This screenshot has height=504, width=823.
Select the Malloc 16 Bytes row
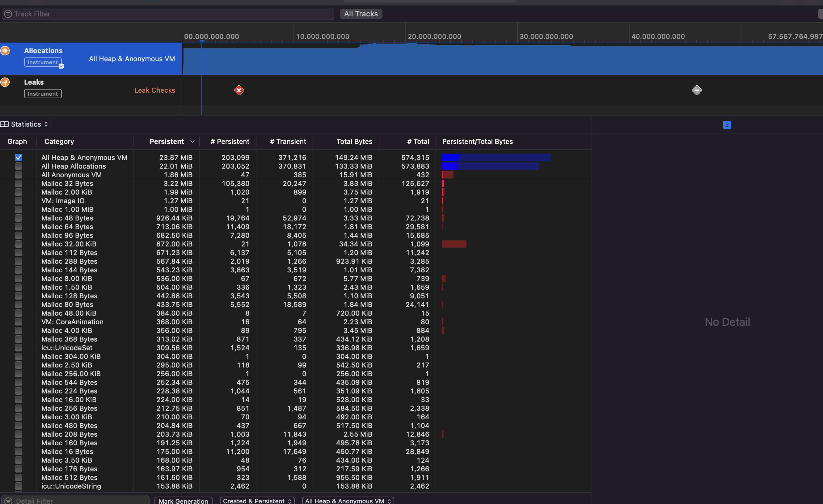pyautogui.click(x=295, y=451)
